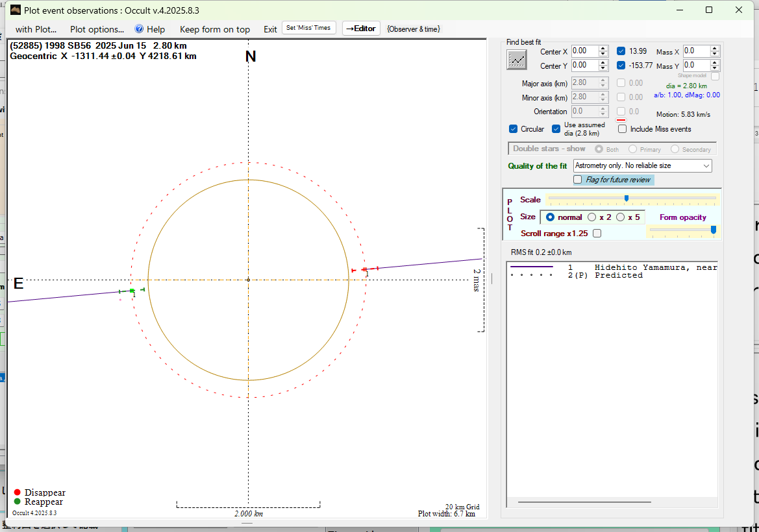
Task: Maximize the Plot event observations window
Action: point(709,10)
